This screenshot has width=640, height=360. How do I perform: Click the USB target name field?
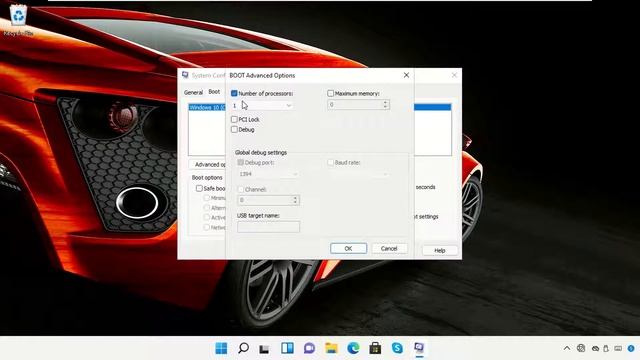269,227
